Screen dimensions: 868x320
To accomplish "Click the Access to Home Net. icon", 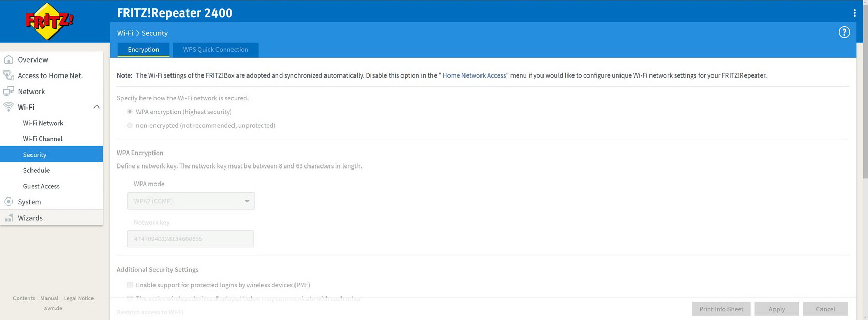I will [9, 75].
